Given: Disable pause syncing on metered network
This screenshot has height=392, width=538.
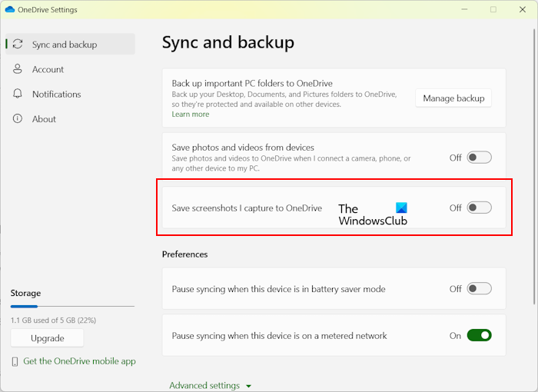Looking at the screenshot, I should tap(479, 335).
